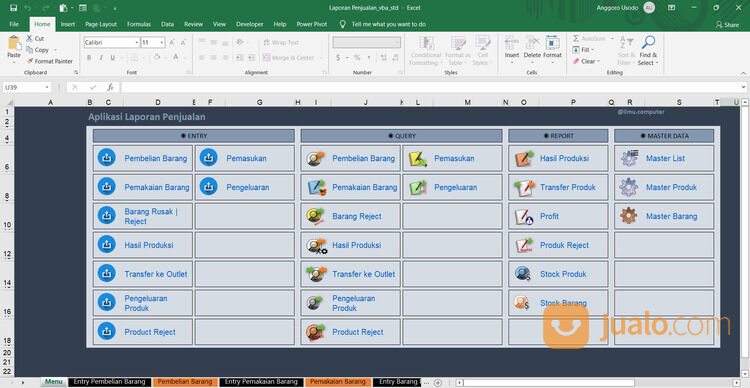Toggle Underline formatting

113,57
